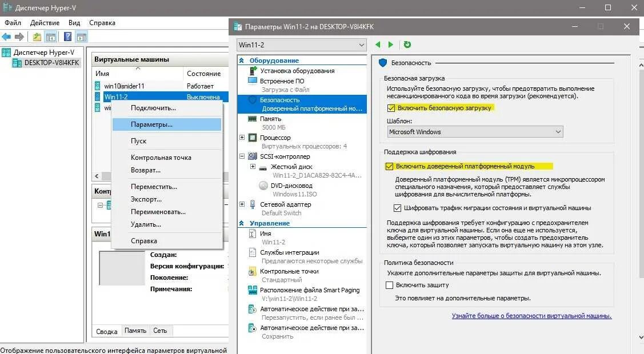This screenshot has width=644, height=354.
Task: Click the Жесткий диск drive icon
Action: [x=263, y=167]
